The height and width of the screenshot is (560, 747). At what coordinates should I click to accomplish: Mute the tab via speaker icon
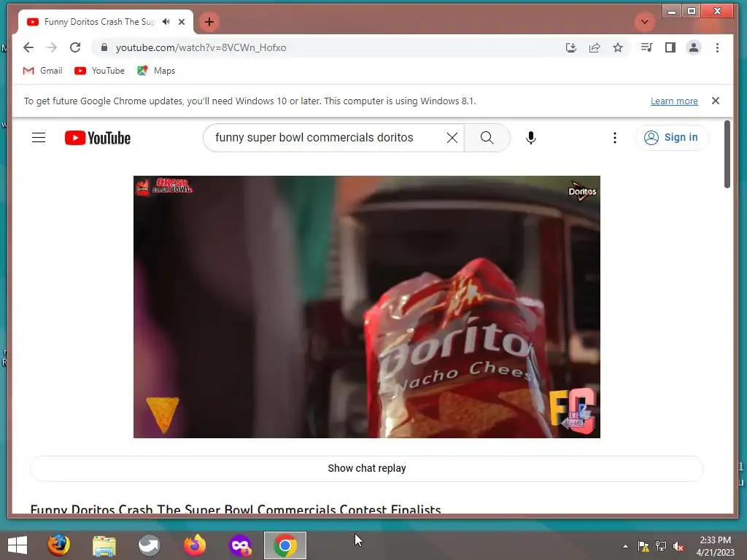pyautogui.click(x=166, y=22)
